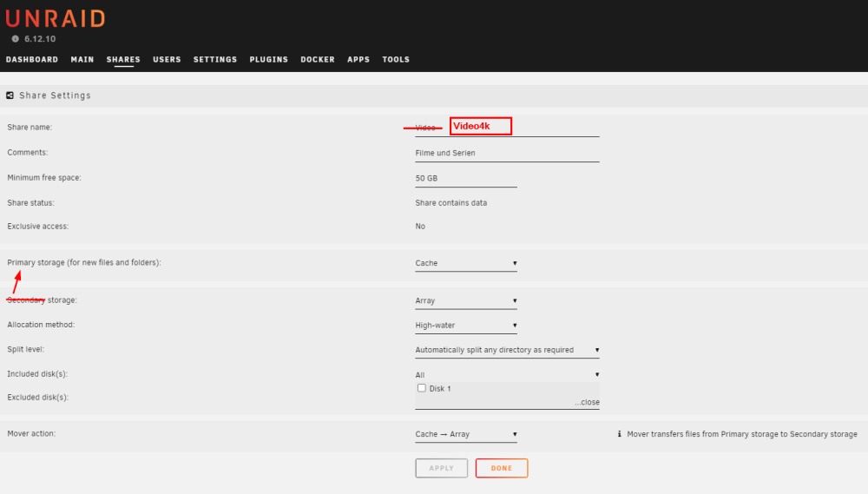
Task: Click into the Share name field
Action: pyautogui.click(x=507, y=128)
